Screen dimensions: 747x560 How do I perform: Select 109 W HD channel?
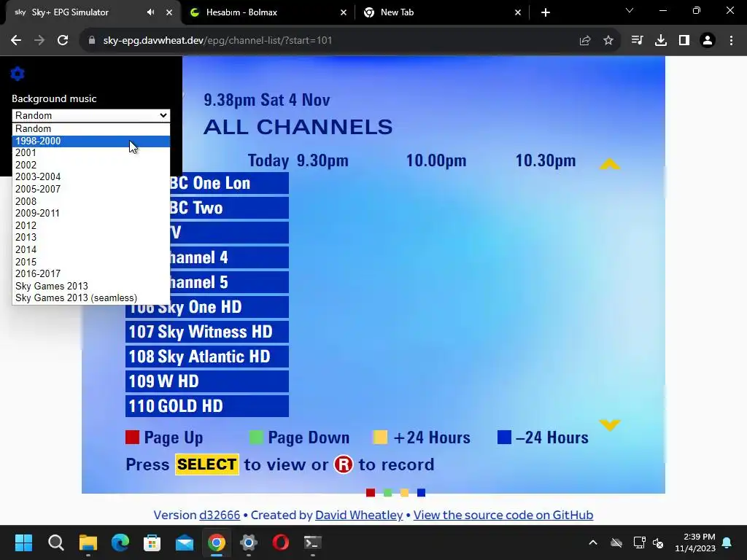(x=206, y=381)
